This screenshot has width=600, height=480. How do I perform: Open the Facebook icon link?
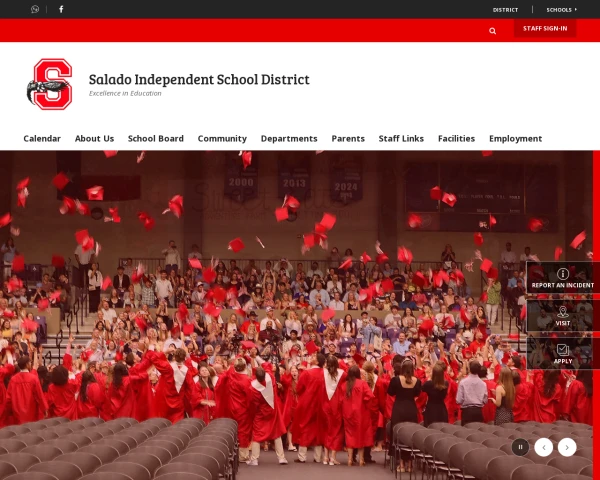pos(61,9)
